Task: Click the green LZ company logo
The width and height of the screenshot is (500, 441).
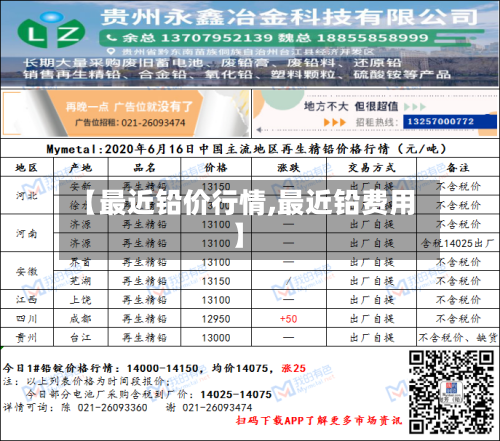Action: 51,30
